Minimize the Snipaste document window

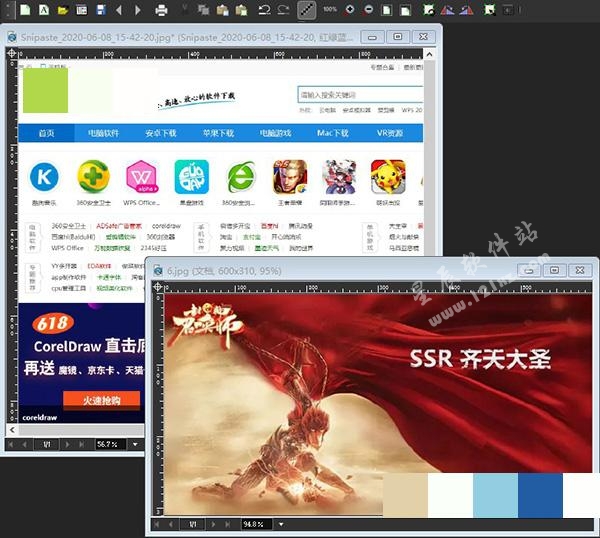pyautogui.click(x=372, y=37)
